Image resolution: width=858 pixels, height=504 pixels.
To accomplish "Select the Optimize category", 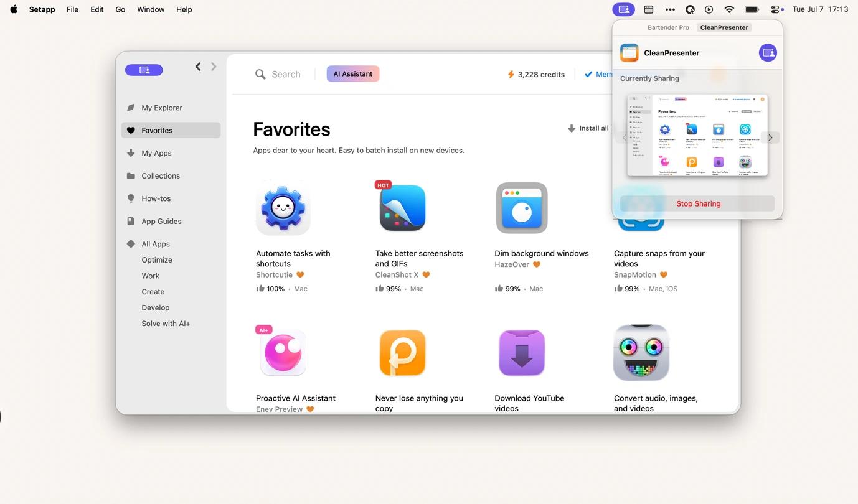I will (157, 260).
